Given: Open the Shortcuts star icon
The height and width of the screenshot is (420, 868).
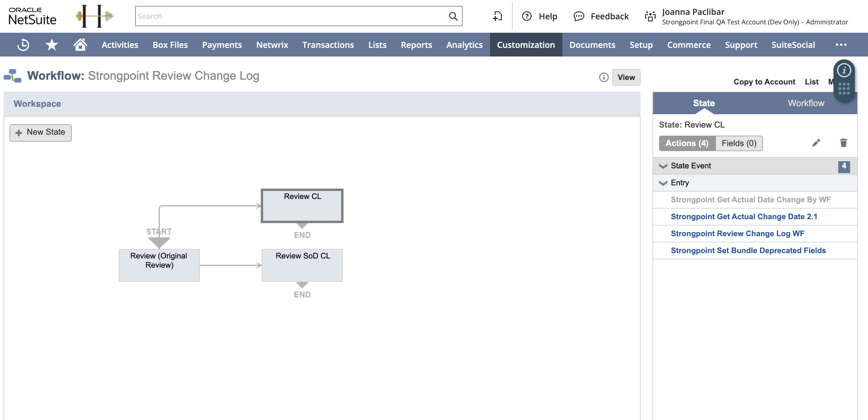Looking at the screenshot, I should 51,45.
